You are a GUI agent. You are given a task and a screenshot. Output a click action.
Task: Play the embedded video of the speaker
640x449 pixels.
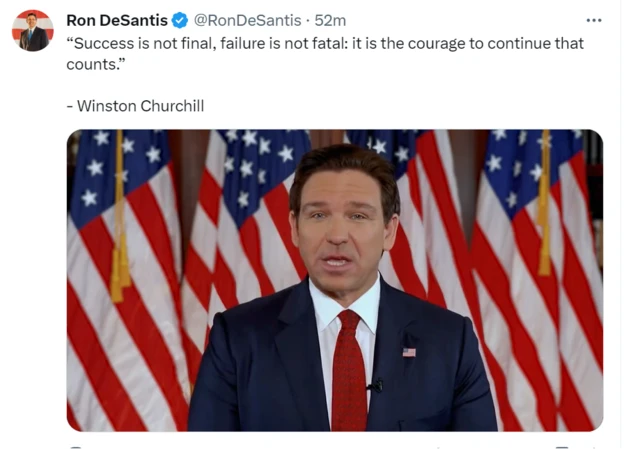(335, 281)
